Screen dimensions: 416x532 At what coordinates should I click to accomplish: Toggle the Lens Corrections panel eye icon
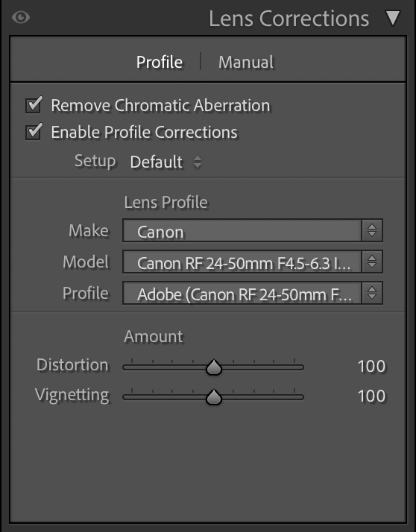pos(21,17)
